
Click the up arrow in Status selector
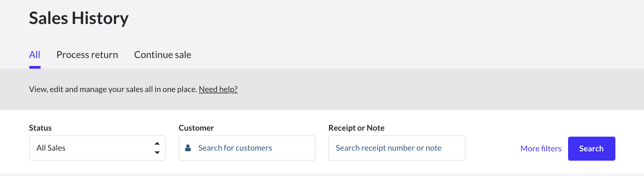pos(157,144)
